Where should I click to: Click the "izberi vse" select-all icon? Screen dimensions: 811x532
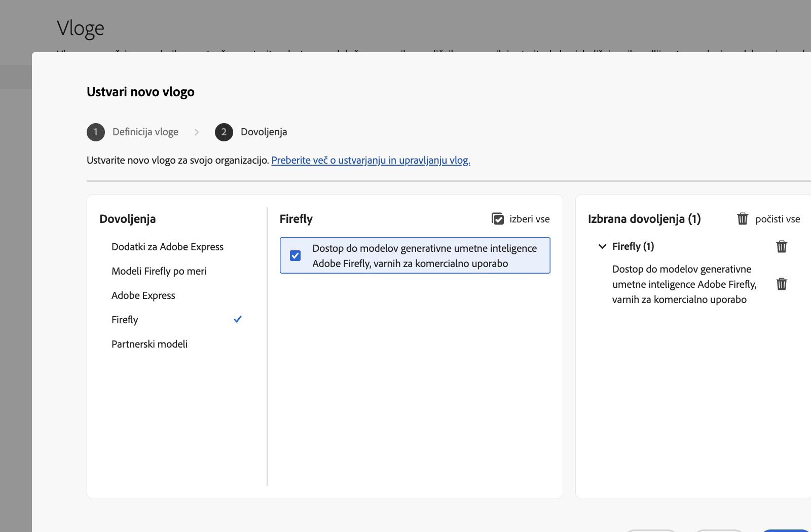tap(498, 219)
